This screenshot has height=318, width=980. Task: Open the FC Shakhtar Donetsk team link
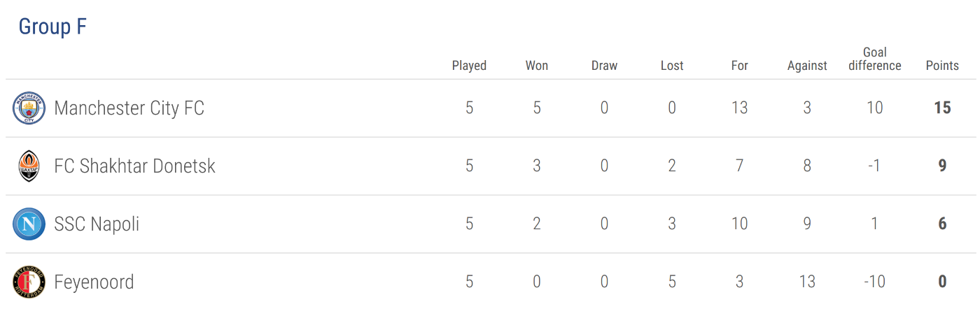pos(135,166)
